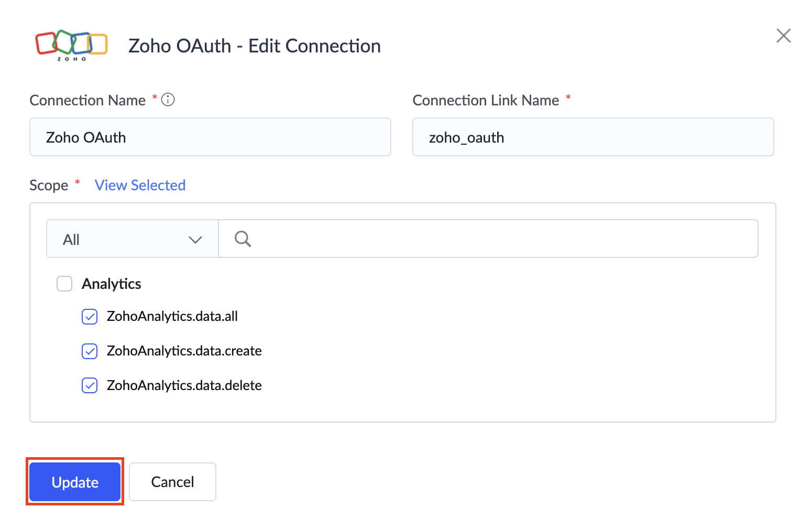
Task: Uncheck the ZohoAnalytics.data.create checkbox
Action: [90, 351]
